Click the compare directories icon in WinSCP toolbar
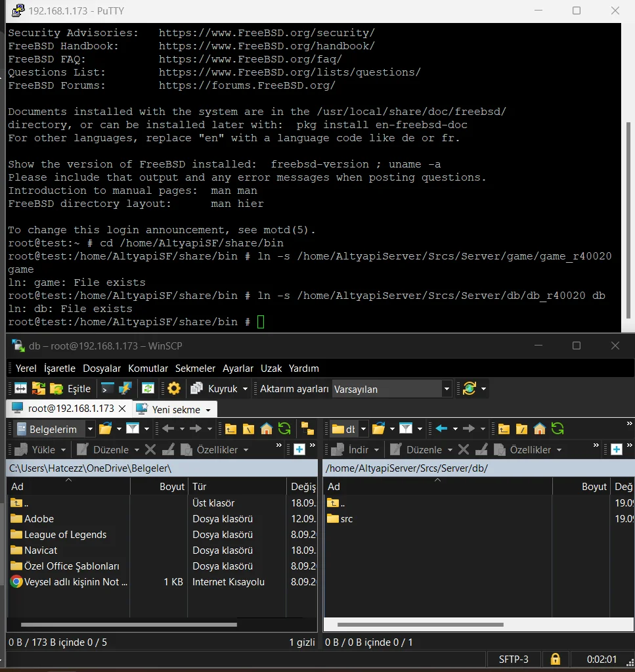 tap(20, 389)
